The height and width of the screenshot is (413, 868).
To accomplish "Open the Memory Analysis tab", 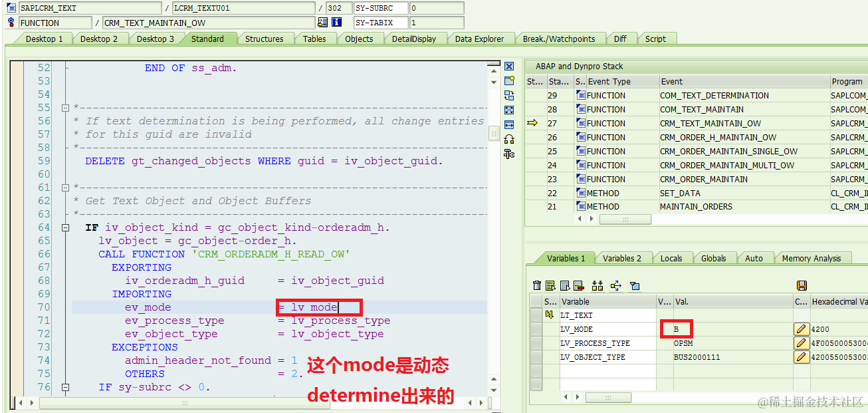I will [x=812, y=258].
